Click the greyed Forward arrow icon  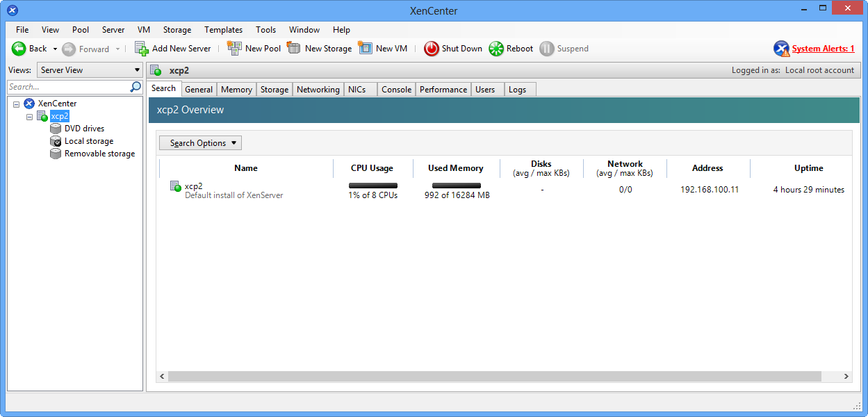point(69,49)
